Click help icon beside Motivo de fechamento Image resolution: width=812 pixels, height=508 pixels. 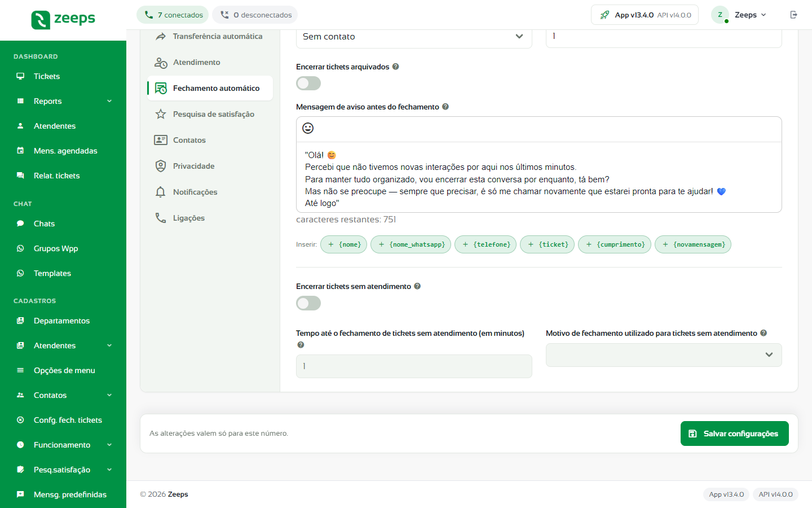(764, 333)
